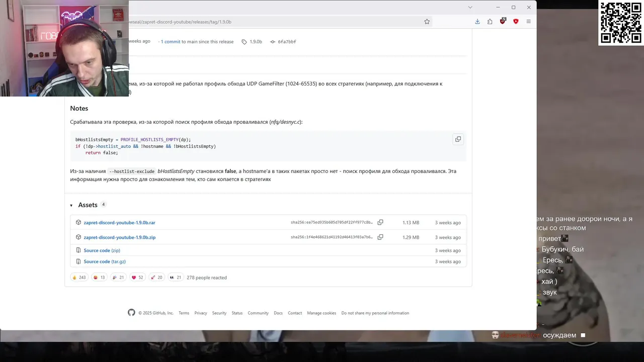
Task: Copy sha256 of the .zip asset
Action: [380, 237]
